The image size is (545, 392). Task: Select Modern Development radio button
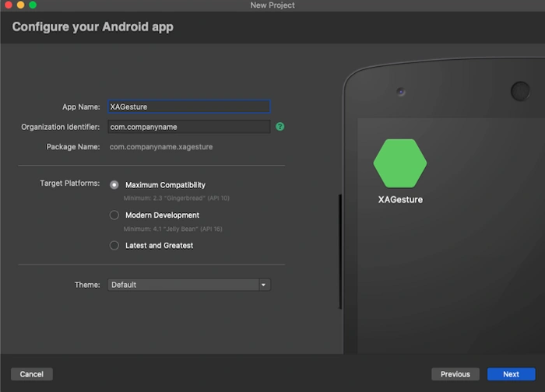[x=114, y=215]
